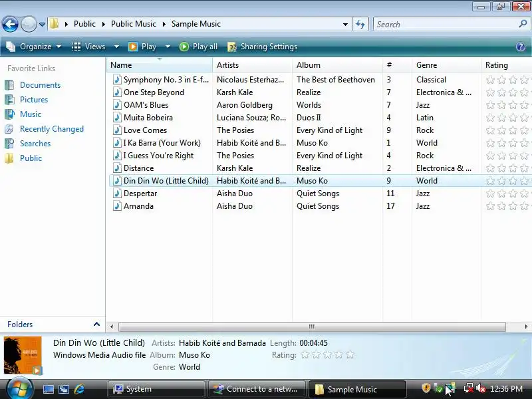Click the horizontal scrollbar thumb
The image size is (532, 399).
click(312, 327)
